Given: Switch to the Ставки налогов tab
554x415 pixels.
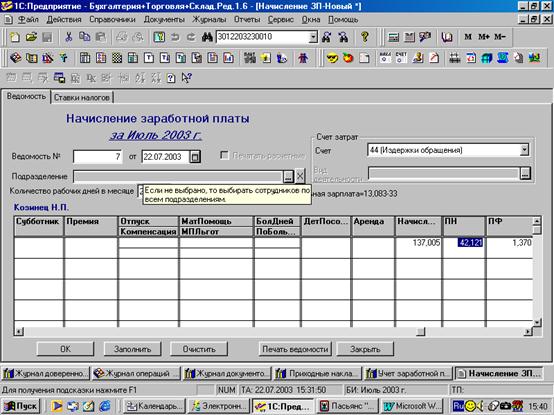Looking at the screenshot, I should click(82, 97).
